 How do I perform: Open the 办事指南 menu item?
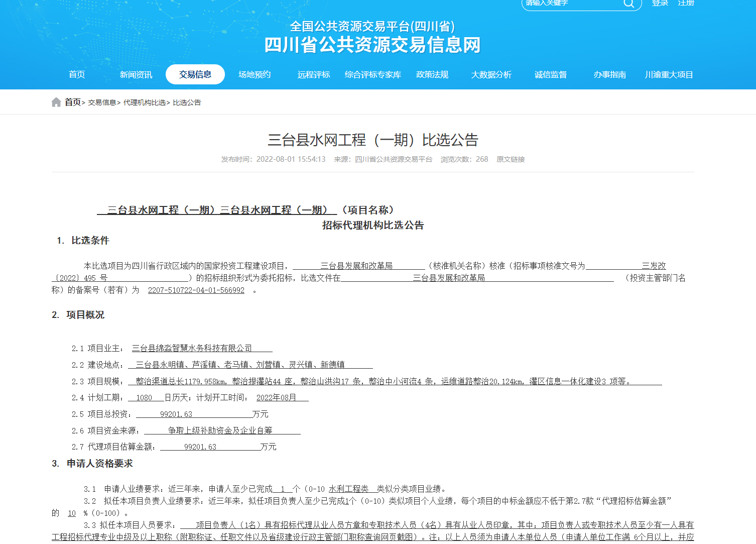[610, 74]
